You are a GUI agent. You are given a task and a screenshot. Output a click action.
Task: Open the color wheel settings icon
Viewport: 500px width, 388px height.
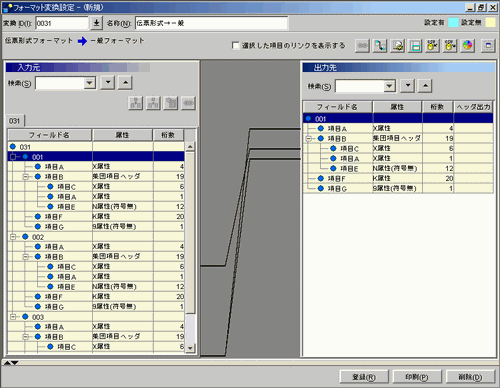click(468, 46)
